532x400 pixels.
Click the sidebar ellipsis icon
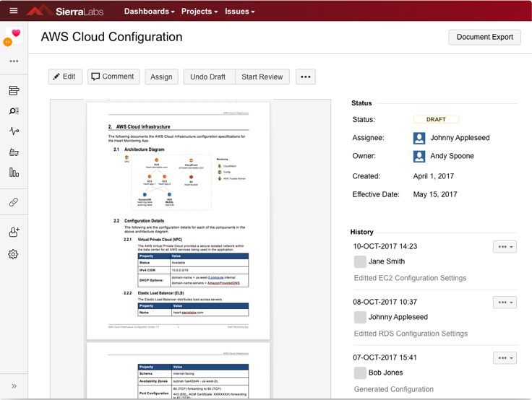coord(14,61)
